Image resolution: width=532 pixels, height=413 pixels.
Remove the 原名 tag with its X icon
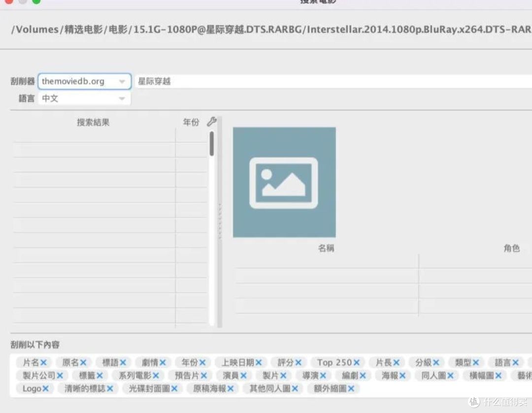point(84,362)
